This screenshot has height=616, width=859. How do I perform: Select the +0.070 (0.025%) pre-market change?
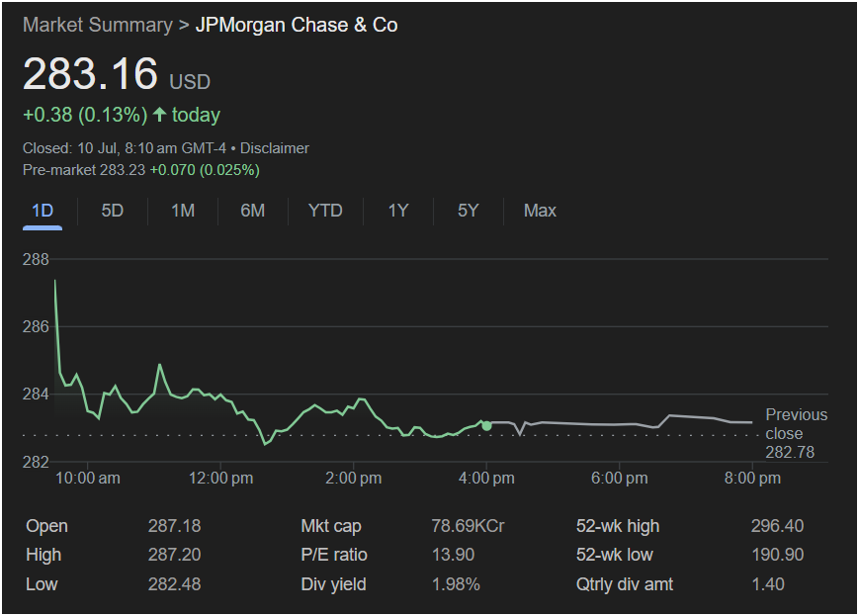[205, 170]
